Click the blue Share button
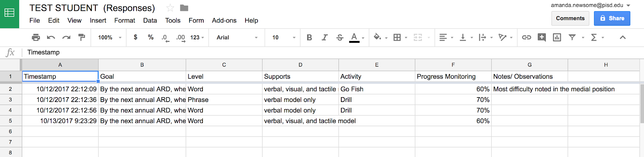The width and height of the screenshot is (644, 157). (x=612, y=18)
